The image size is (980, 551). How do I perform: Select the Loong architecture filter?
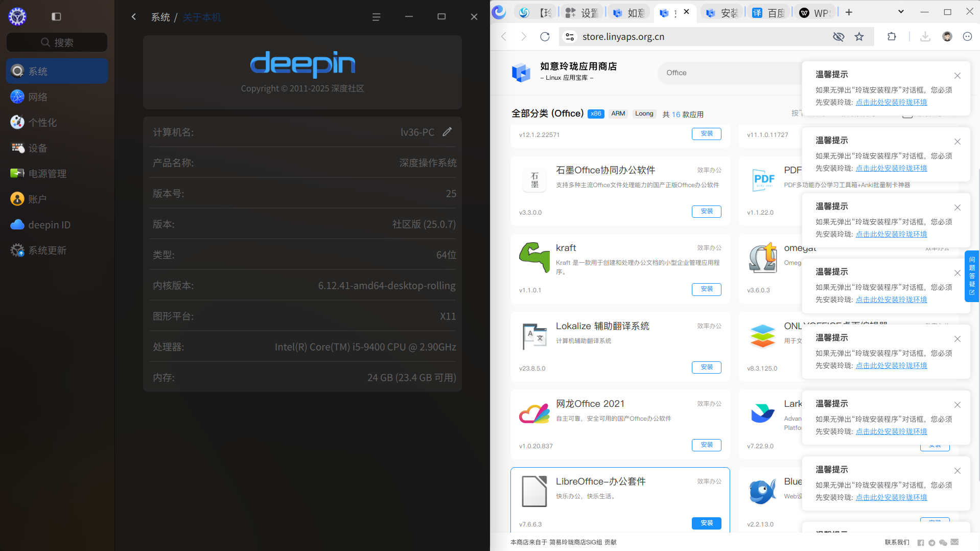(644, 114)
